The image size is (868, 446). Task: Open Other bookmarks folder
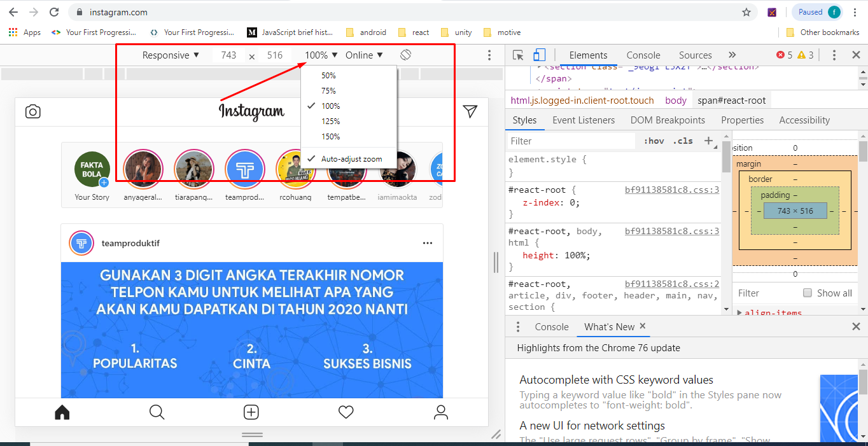coord(822,32)
